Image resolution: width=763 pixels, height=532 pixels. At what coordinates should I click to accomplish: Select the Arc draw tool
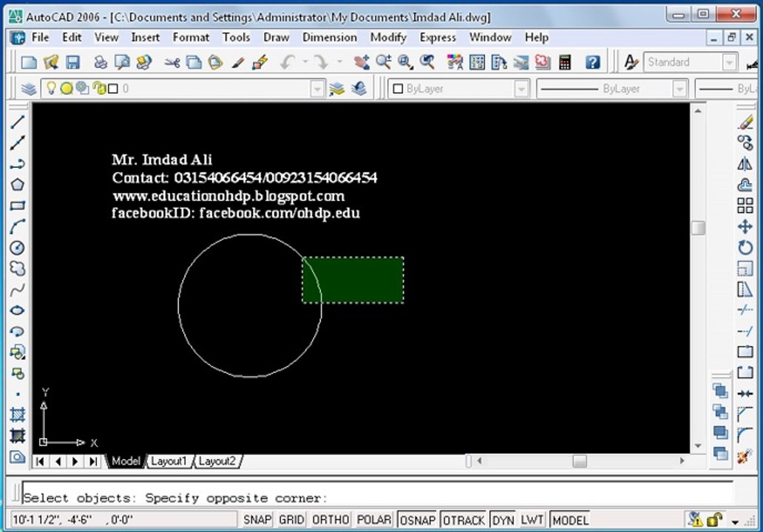[18, 227]
